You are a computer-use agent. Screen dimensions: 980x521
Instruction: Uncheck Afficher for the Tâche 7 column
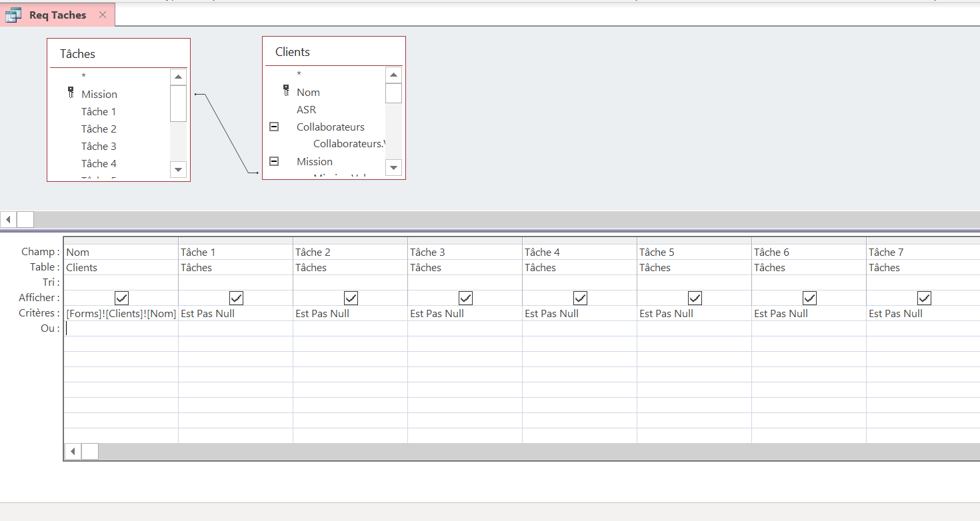pos(924,298)
